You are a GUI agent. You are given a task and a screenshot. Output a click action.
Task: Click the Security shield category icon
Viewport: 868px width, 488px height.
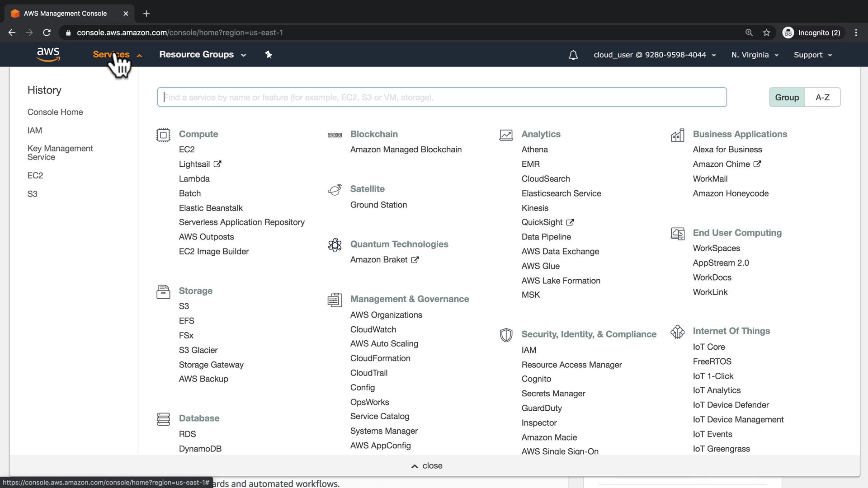tap(506, 335)
